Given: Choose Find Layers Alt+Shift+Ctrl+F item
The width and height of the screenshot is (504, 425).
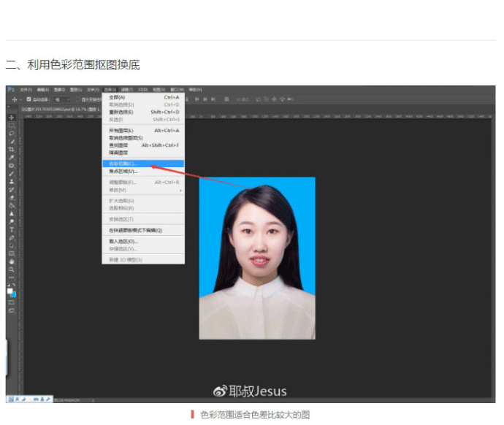Looking at the screenshot, I should point(143,145).
